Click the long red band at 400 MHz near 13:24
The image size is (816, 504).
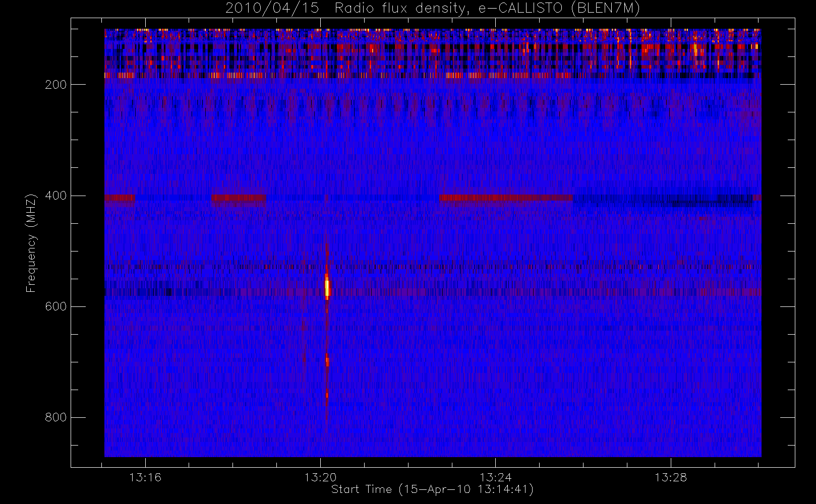[506, 198]
